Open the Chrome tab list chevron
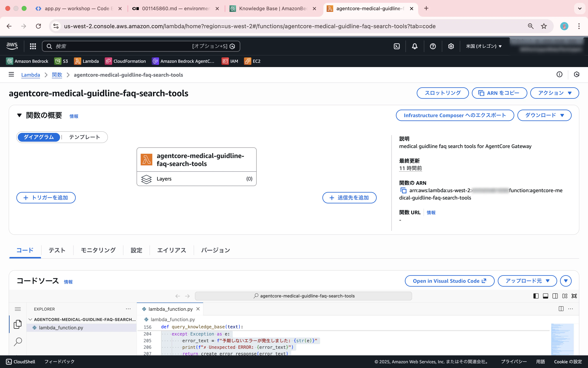Image resolution: width=588 pixels, height=368 pixels. click(580, 9)
